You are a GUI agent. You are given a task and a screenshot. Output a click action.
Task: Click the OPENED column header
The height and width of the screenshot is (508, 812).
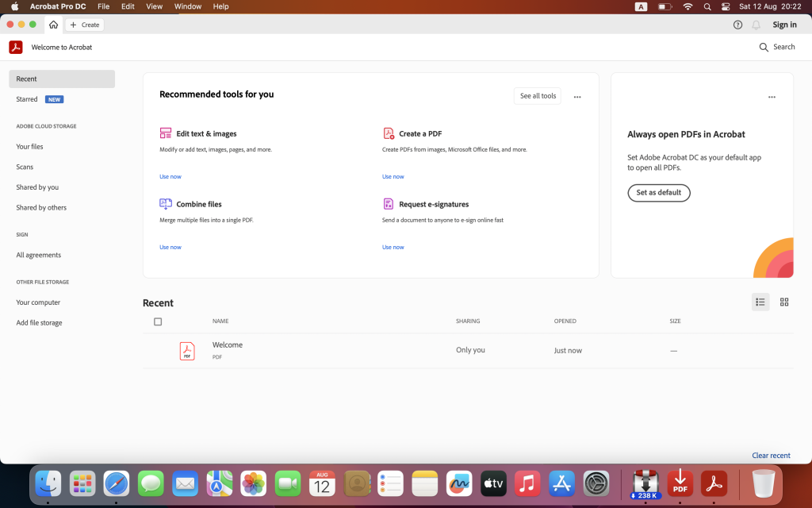[565, 321]
